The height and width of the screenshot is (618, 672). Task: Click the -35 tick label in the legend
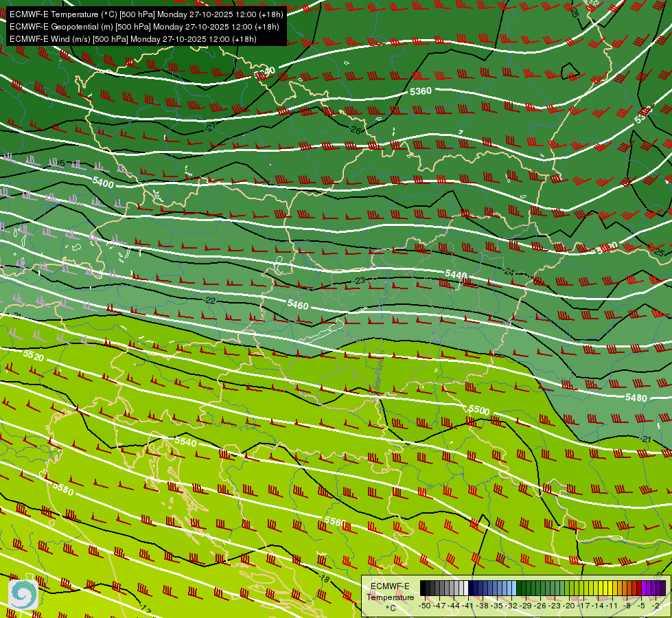coord(497,606)
